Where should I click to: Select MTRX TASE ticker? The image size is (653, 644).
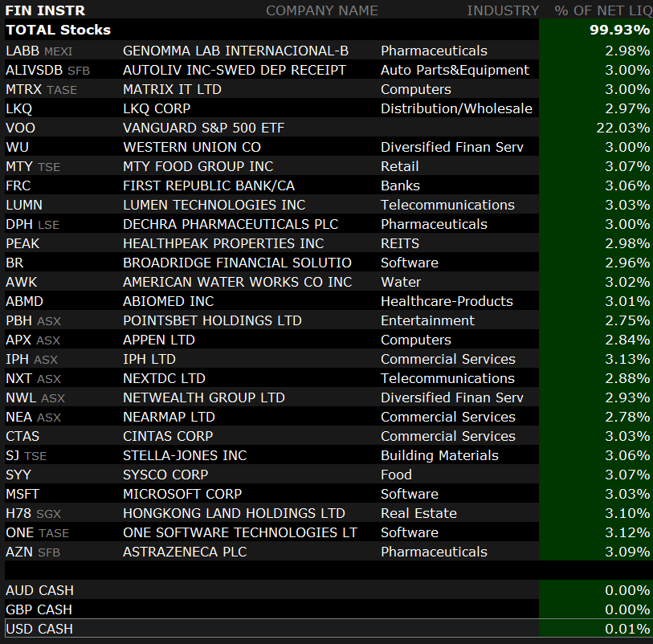pyautogui.click(x=41, y=89)
